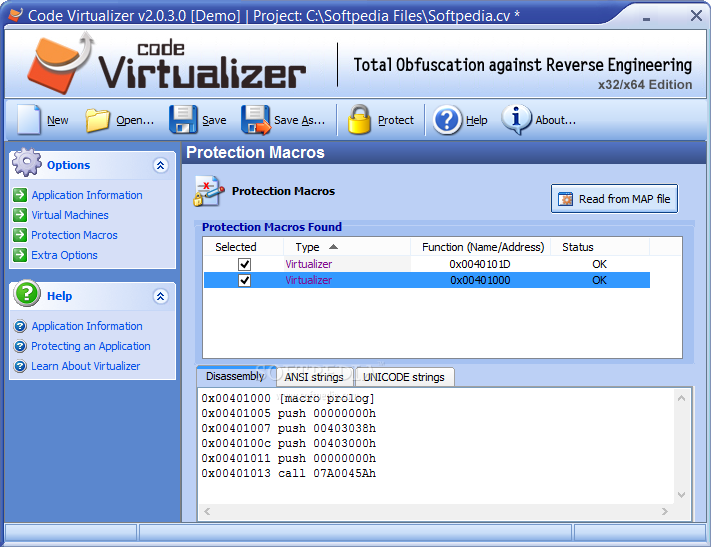The image size is (711, 547).
Task: Click blue help icon beside Protecting an Application
Action: pyautogui.click(x=20, y=346)
